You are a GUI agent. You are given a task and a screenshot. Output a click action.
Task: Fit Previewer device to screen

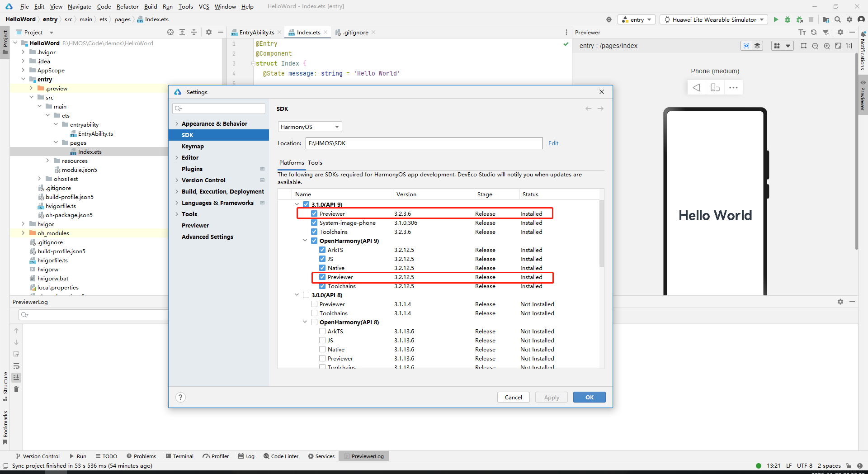(838, 46)
